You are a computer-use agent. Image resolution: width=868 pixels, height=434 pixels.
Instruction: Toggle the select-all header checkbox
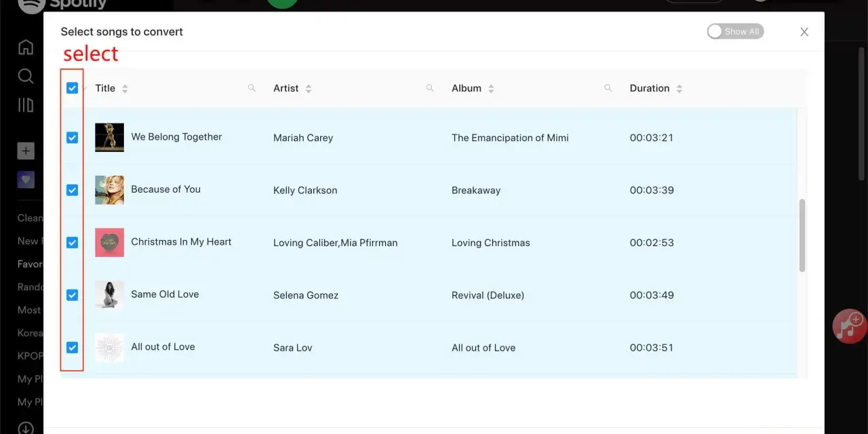click(x=73, y=88)
